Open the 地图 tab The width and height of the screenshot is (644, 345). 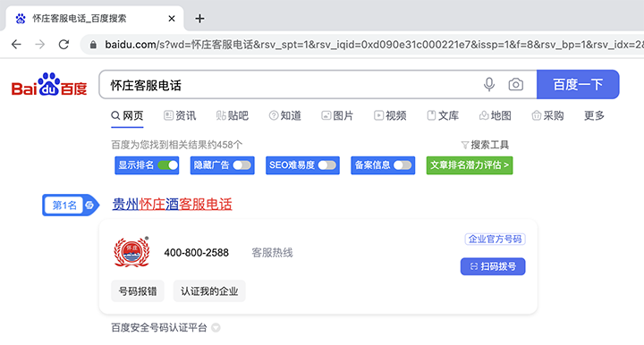496,115
